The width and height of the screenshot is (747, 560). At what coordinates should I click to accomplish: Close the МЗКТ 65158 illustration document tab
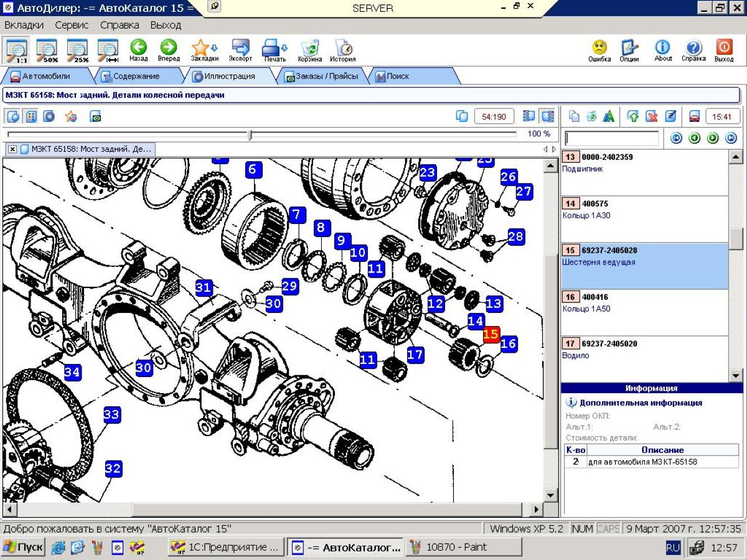(12, 149)
